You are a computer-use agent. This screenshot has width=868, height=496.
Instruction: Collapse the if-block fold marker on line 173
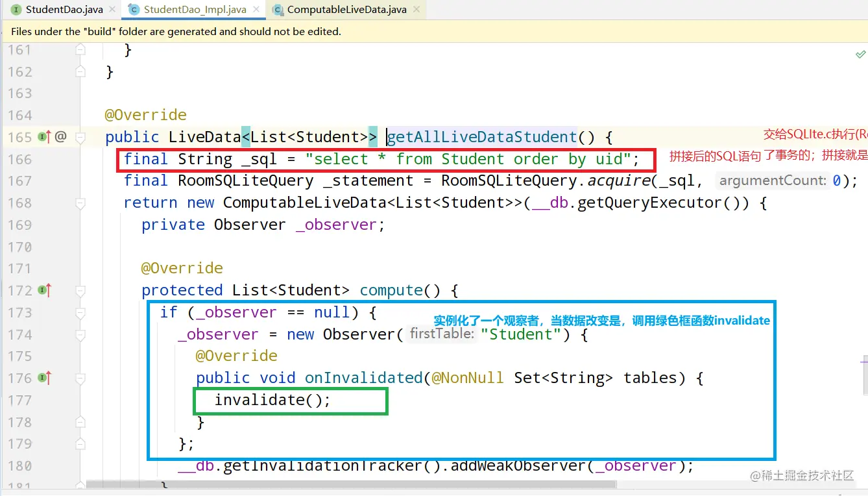tap(80, 312)
